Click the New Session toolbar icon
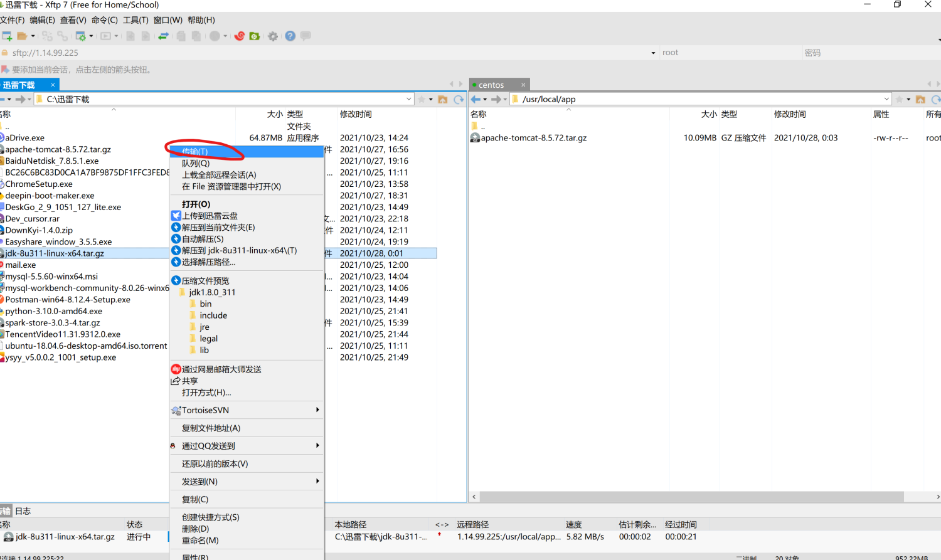Screen dimensions: 941x560 6,36
